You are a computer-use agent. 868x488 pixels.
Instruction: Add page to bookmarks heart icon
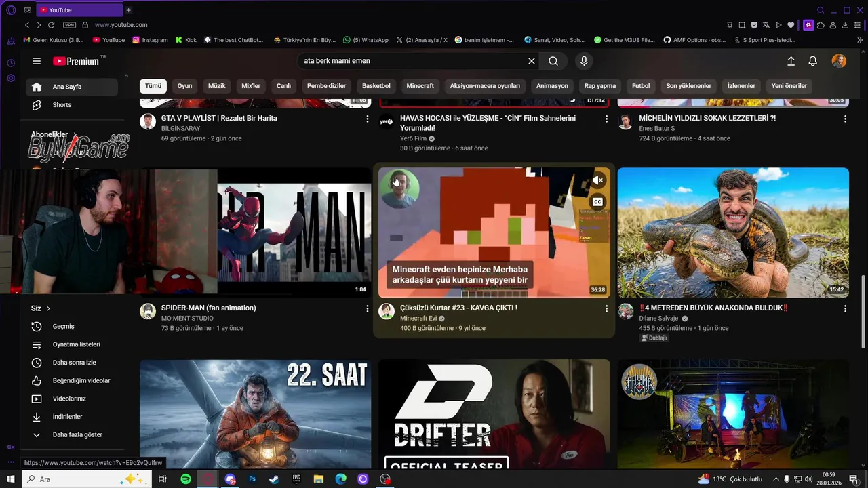tap(791, 25)
